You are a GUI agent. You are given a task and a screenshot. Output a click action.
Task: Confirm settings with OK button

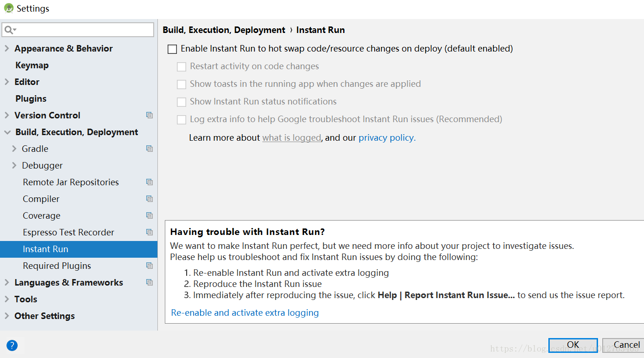[573, 345]
